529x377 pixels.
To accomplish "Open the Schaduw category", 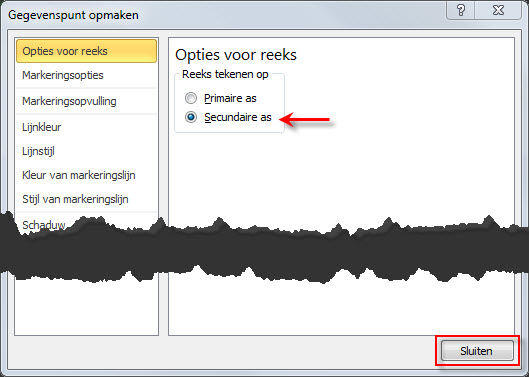I will pos(44,224).
